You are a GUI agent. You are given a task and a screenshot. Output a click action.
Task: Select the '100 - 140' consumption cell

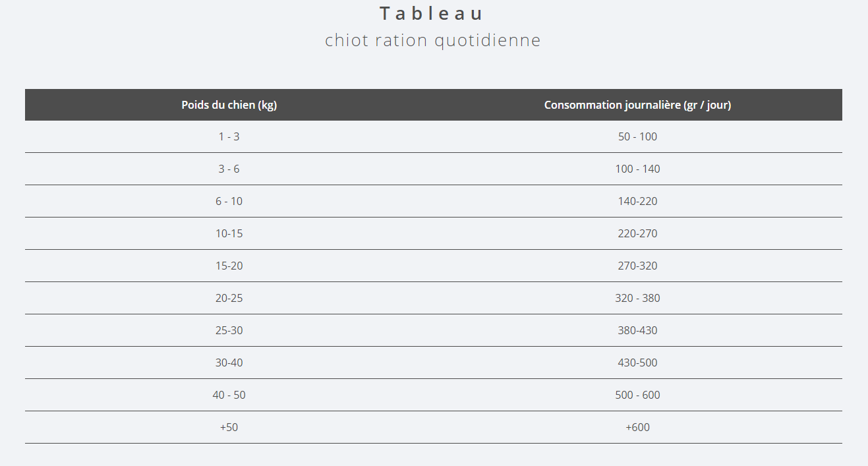coord(638,169)
